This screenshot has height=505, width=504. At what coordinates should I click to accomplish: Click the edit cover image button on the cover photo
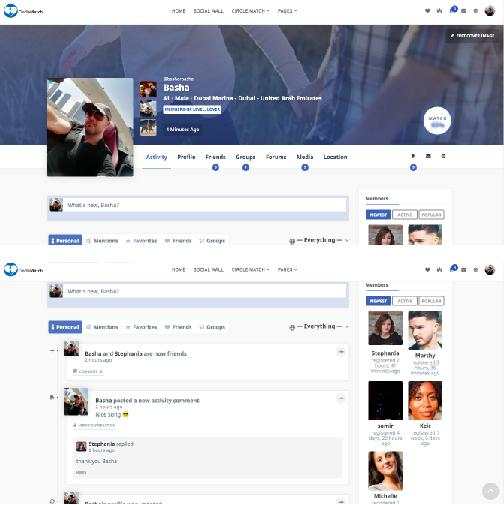472,35
